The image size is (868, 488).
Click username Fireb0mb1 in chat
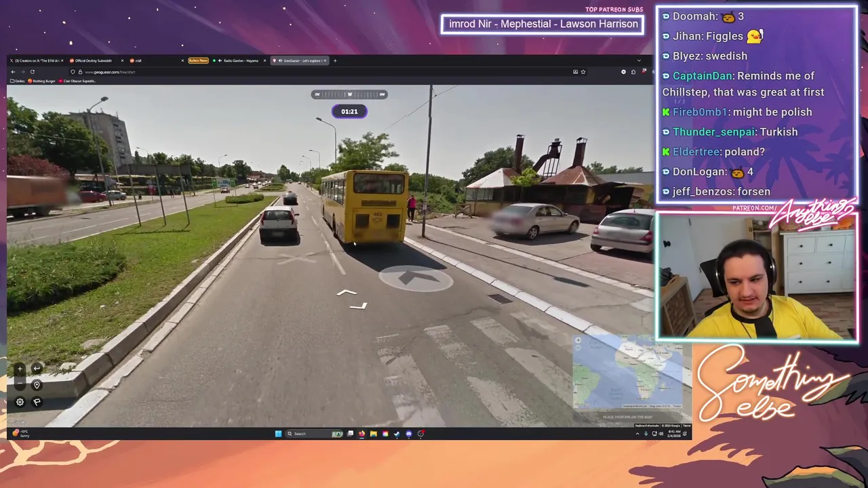pyautogui.click(x=699, y=113)
